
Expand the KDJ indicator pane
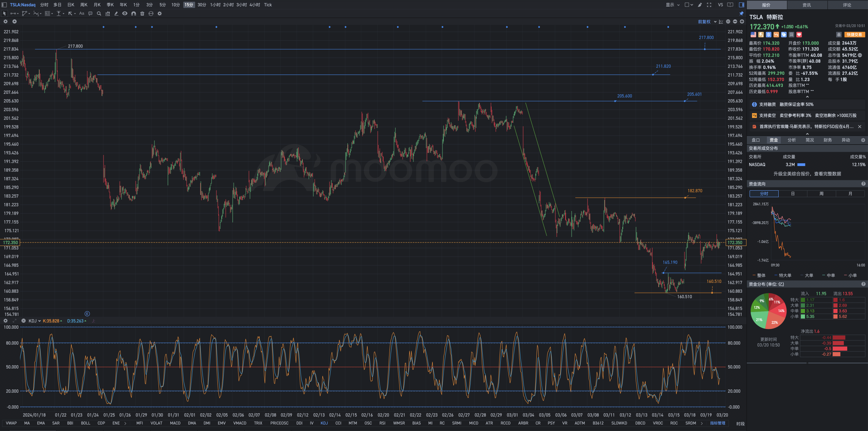coord(15,321)
